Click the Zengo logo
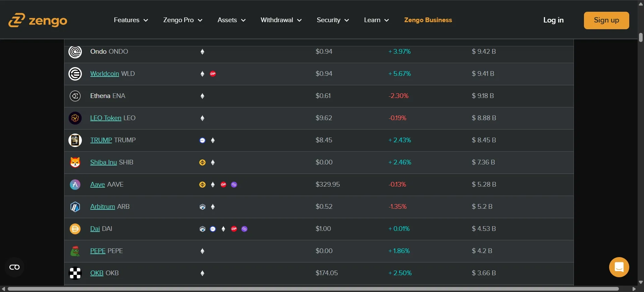The width and height of the screenshot is (644, 292). tap(38, 20)
